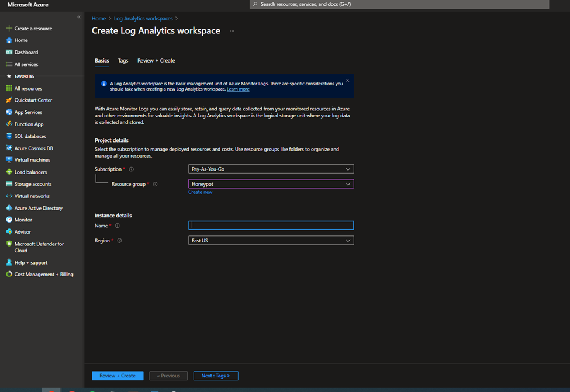The width and height of the screenshot is (570, 392).
Task: Navigate to Monitor in the sidebar
Action: click(x=25, y=219)
